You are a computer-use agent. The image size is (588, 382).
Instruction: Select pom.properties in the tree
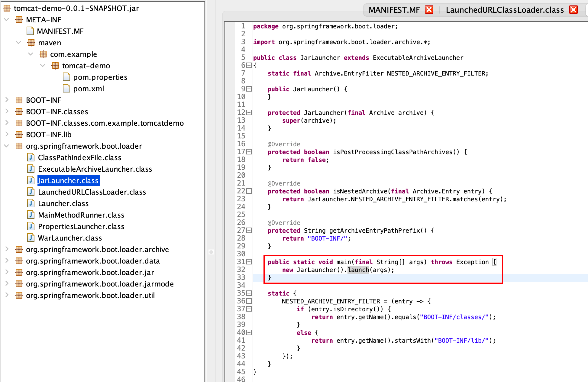point(100,77)
